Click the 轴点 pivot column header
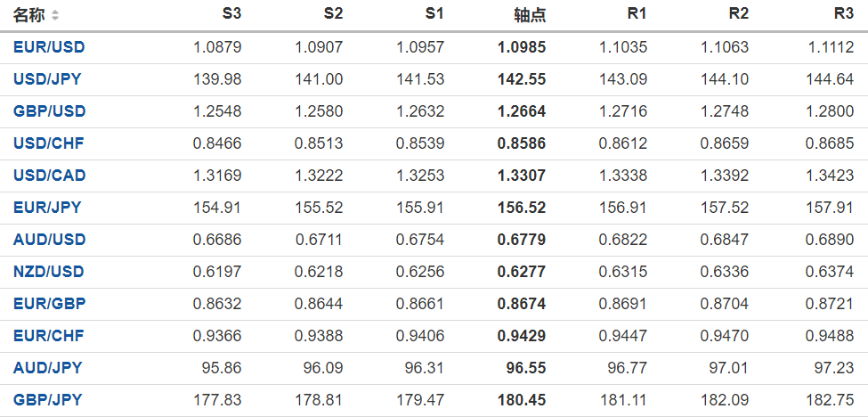The height and width of the screenshot is (417, 868). [530, 15]
